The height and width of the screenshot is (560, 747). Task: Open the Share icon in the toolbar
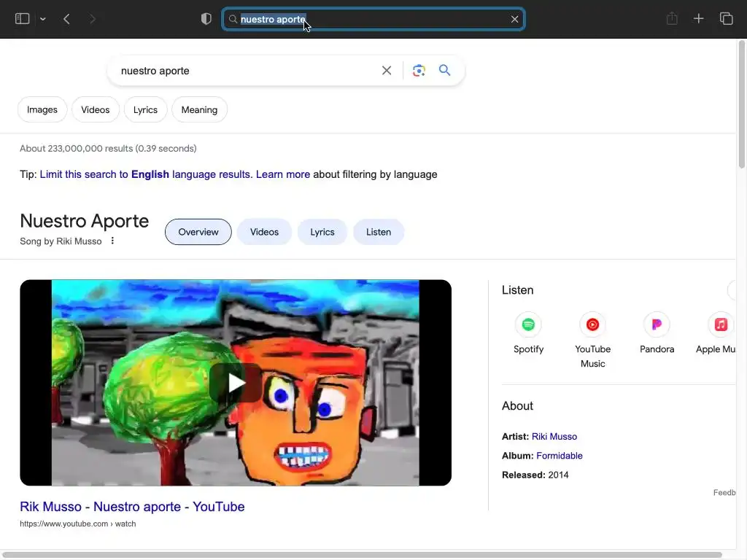(672, 18)
